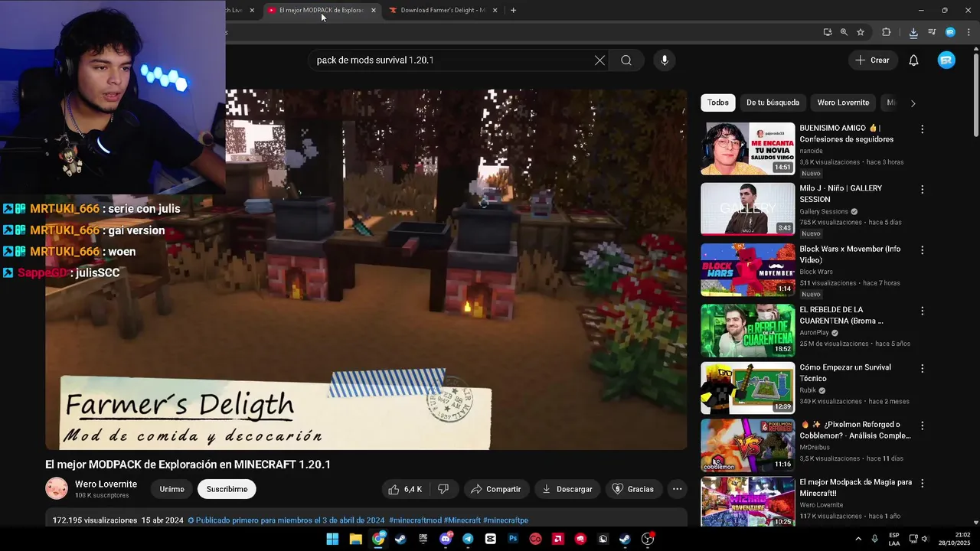Open Wero Lovernite channel name link
The height and width of the screenshot is (551, 980).
pos(106,484)
